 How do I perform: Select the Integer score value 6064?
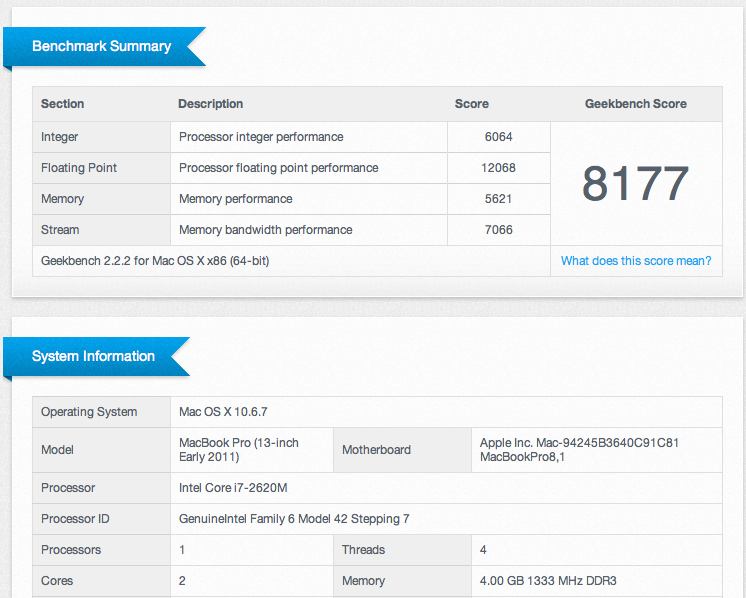coord(499,137)
